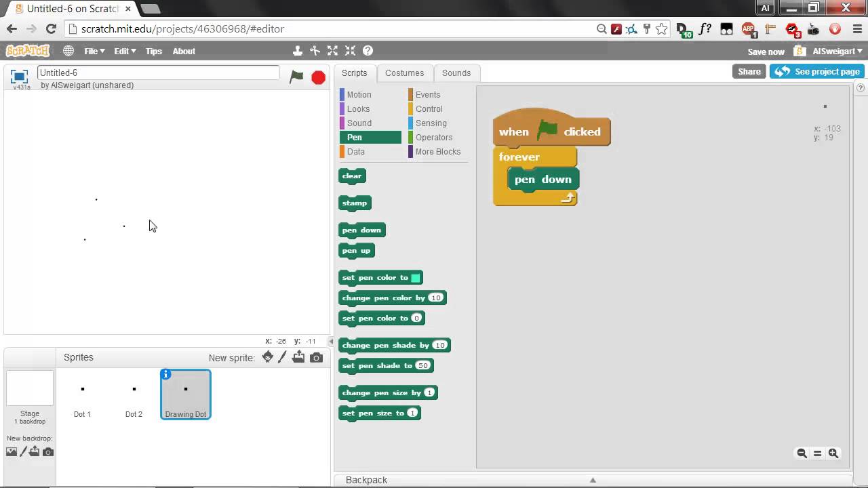The height and width of the screenshot is (488, 868).
Task: Click the See project page button
Action: (x=818, y=71)
